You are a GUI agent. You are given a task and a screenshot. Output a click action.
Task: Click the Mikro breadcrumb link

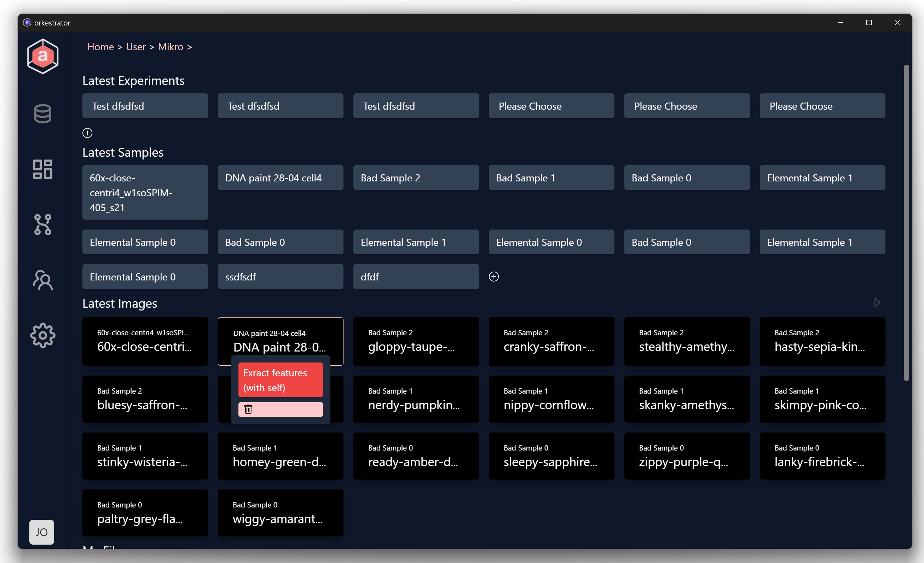[171, 47]
